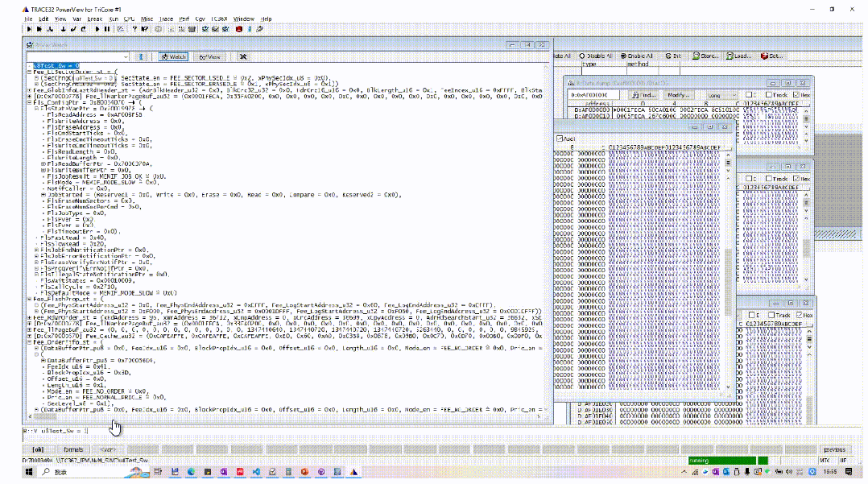This screenshot has width=868, height=484.
Task: Click the third watch-glasses toolbar icon
Action: click(225, 29)
